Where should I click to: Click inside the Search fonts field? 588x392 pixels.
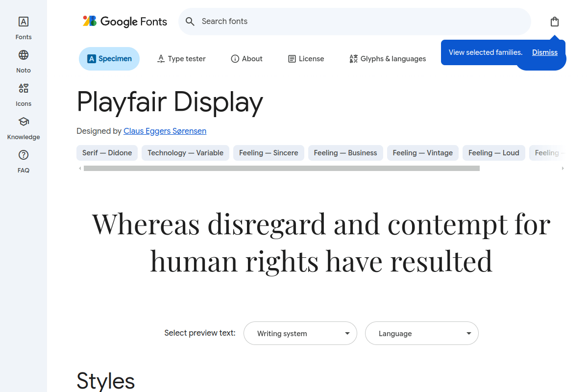pyautogui.click(x=343, y=21)
